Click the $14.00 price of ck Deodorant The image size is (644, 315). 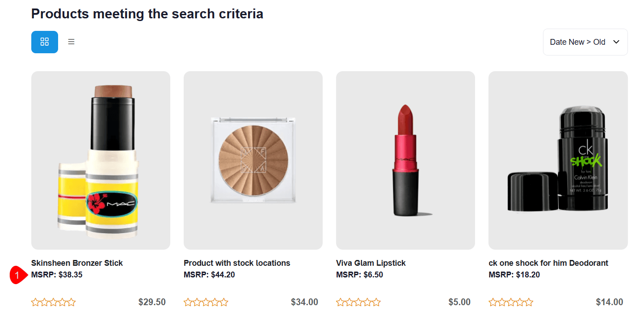click(610, 302)
